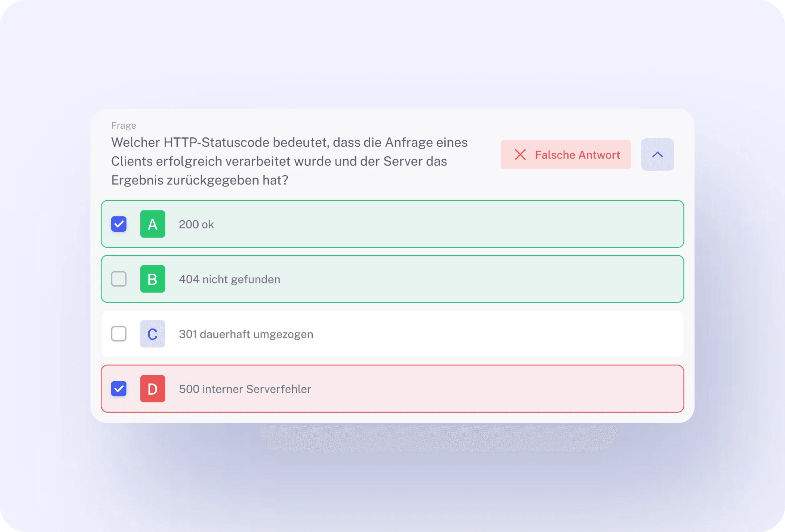The height and width of the screenshot is (532, 785).
Task: Click the red D letter badge
Action: [x=153, y=389]
